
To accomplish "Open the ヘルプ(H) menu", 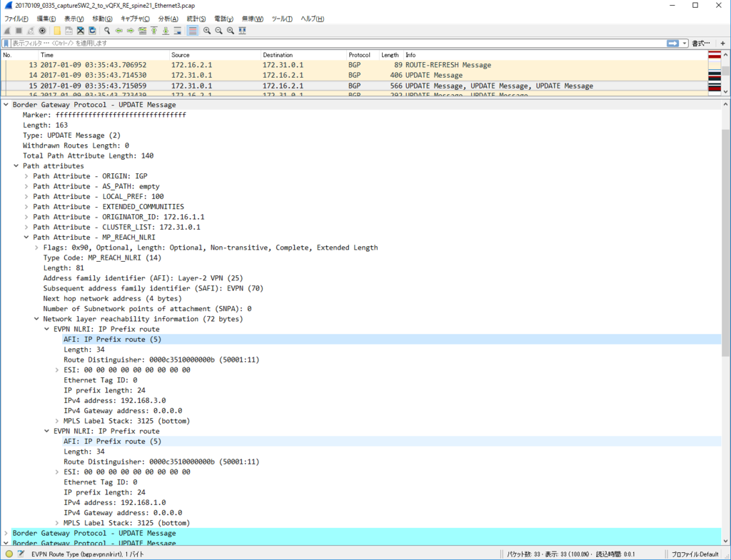I will click(312, 19).
